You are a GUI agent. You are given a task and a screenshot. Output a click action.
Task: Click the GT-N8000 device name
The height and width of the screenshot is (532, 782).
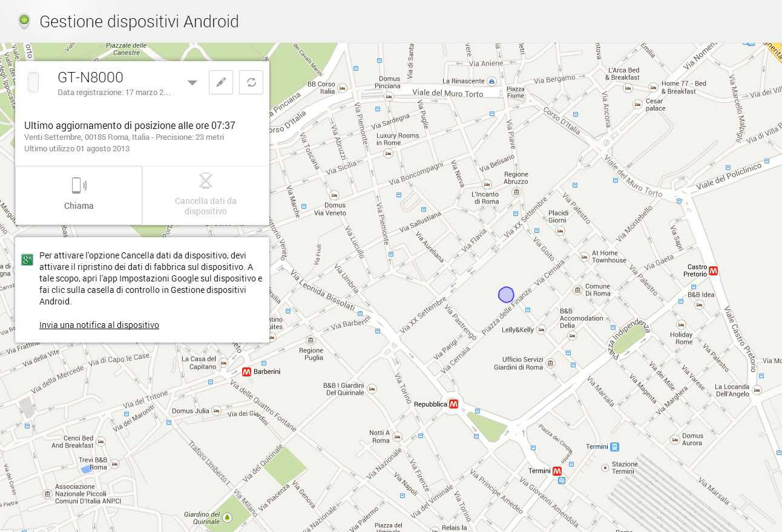tap(90, 77)
